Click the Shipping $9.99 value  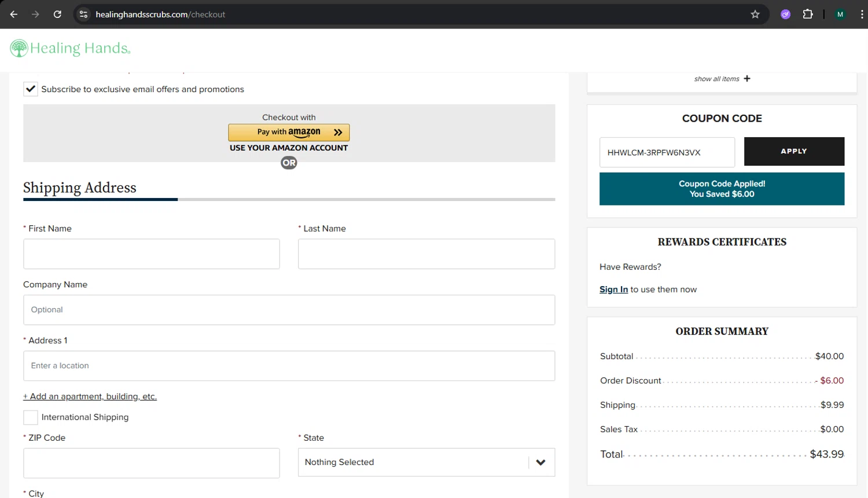click(x=832, y=405)
